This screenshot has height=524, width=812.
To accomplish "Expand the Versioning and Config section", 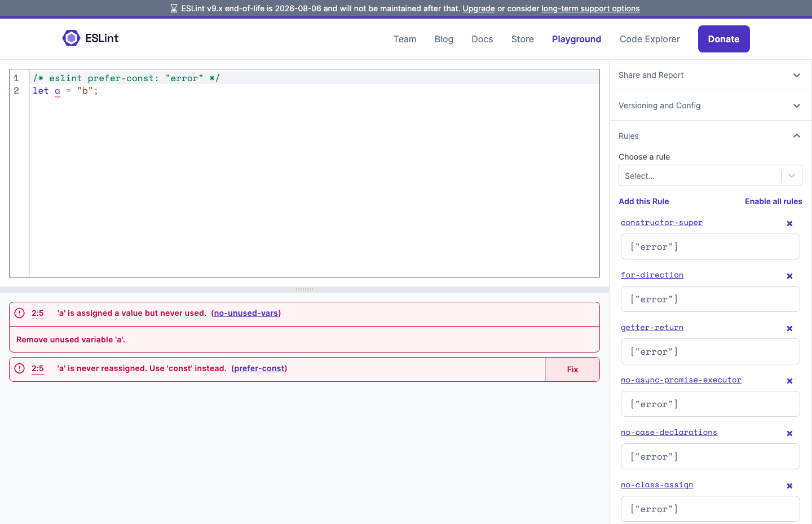I will point(710,105).
